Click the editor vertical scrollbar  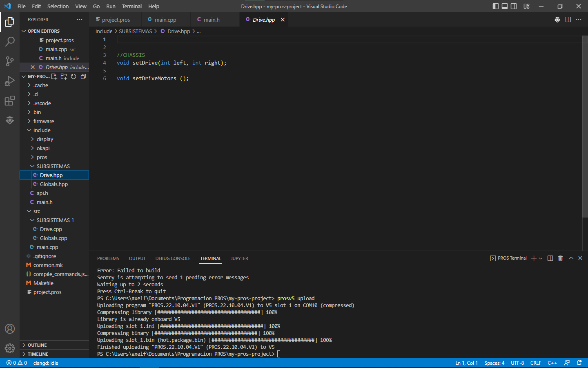point(585,127)
